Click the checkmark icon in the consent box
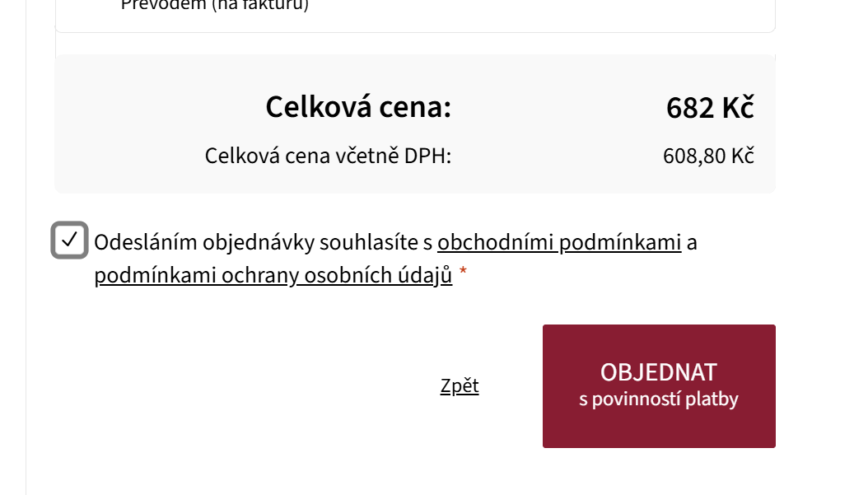Image resolution: width=868 pixels, height=495 pixels. (69, 240)
